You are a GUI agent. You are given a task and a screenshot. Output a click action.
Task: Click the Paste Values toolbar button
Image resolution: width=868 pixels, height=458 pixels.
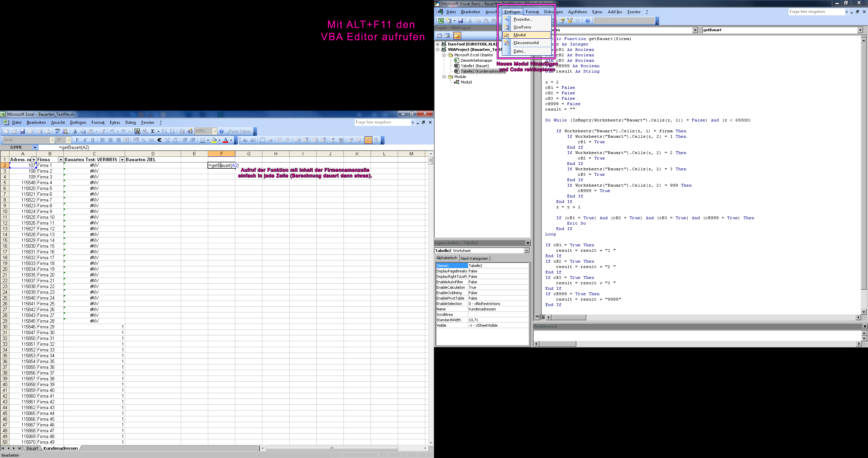tap(239, 131)
